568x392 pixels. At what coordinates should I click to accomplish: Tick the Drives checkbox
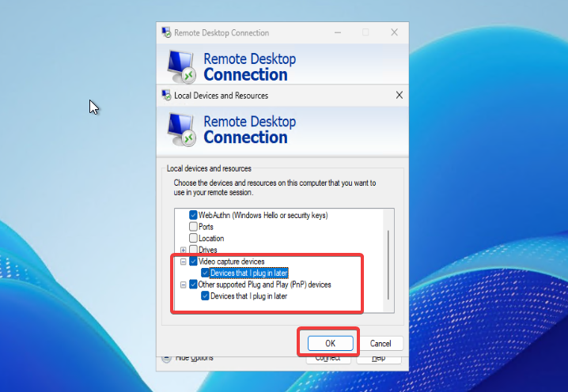click(193, 250)
